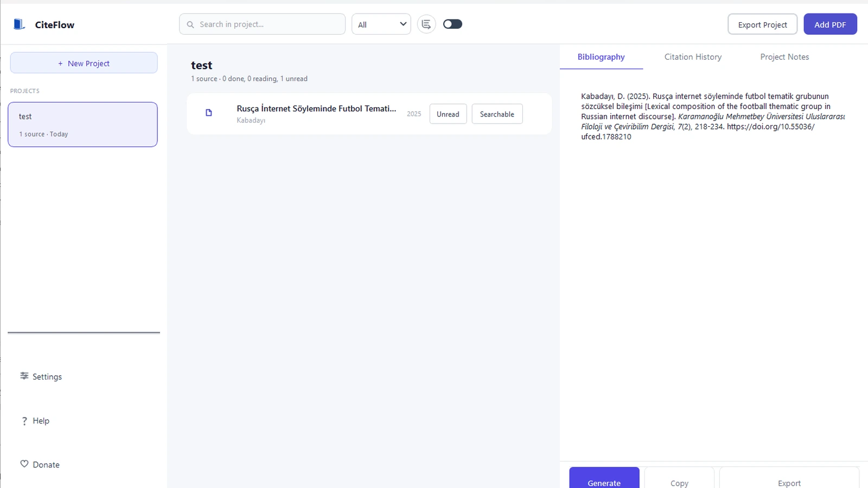Select the Bibliography tab
The height and width of the screenshot is (488, 868).
tap(601, 57)
